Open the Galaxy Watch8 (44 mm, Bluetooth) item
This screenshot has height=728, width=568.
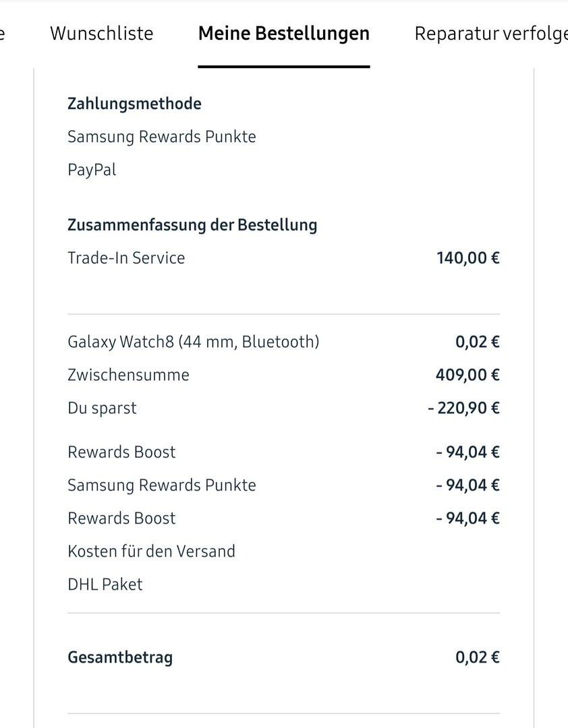coord(193,342)
